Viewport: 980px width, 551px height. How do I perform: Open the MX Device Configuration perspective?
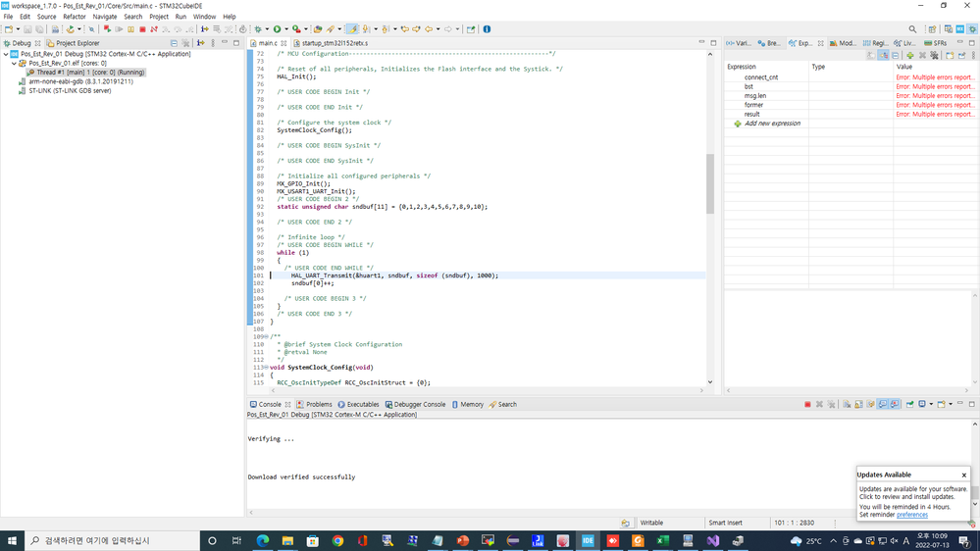click(x=960, y=29)
